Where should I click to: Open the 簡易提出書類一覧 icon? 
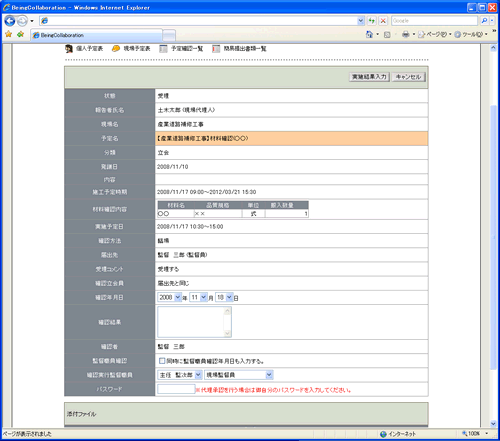click(216, 49)
